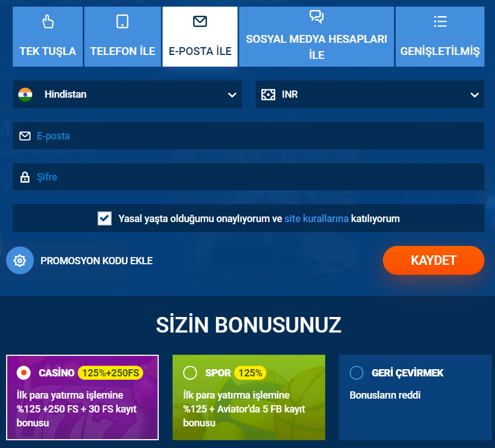Open the INR currency dropdown
The width and height of the screenshot is (495, 448).
click(370, 94)
